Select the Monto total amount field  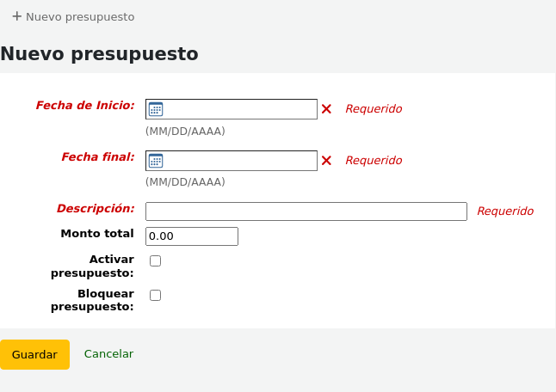coord(191,236)
